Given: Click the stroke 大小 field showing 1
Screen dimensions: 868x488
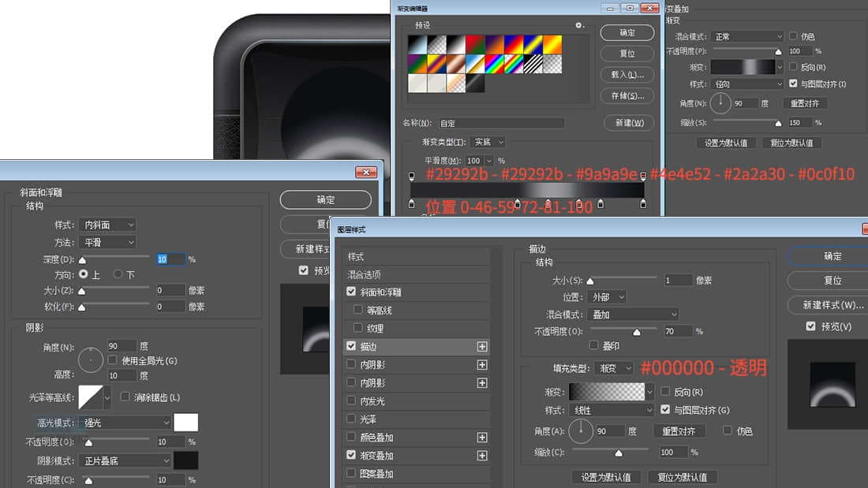Looking at the screenshot, I should coord(677,281).
